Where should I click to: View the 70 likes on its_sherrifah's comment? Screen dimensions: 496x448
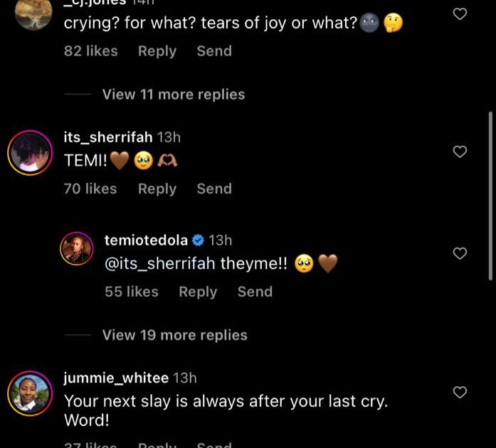90,188
